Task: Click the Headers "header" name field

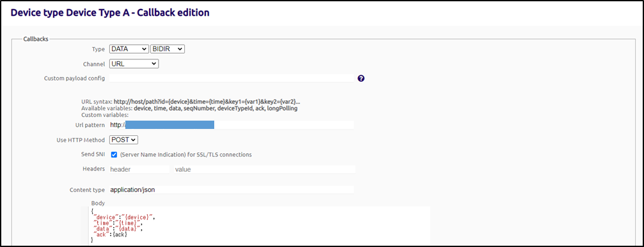Action: [139, 169]
